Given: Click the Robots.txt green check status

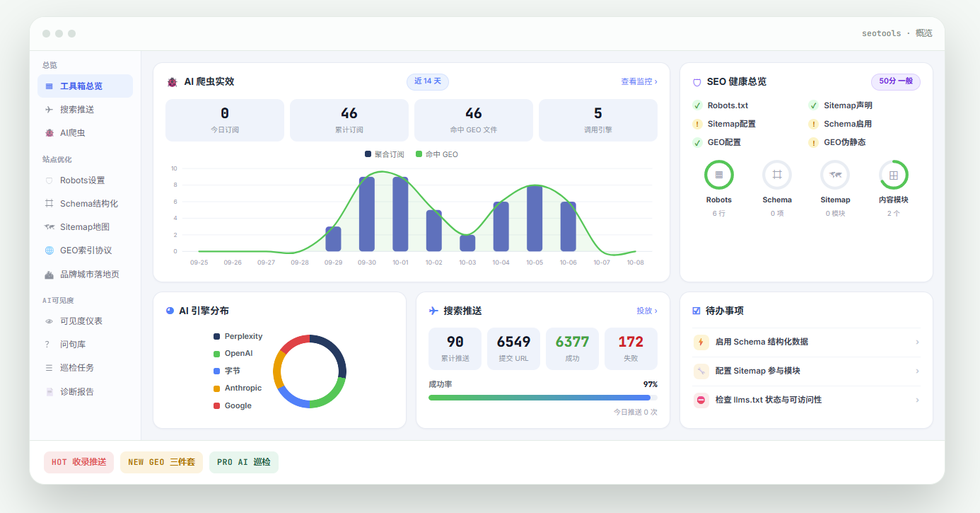Looking at the screenshot, I should (697, 105).
